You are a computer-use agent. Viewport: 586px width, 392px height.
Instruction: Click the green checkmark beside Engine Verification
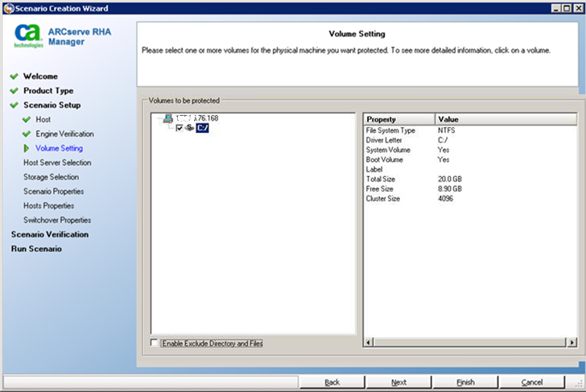point(27,134)
